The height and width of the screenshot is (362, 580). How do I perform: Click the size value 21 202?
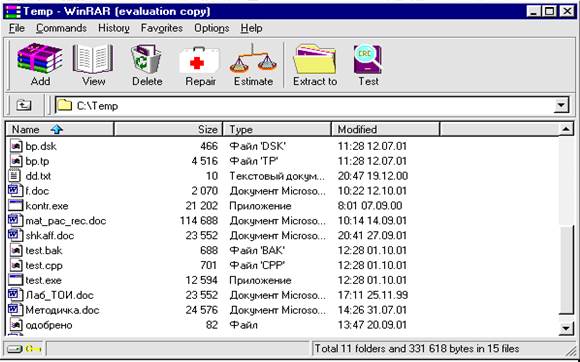pos(202,206)
